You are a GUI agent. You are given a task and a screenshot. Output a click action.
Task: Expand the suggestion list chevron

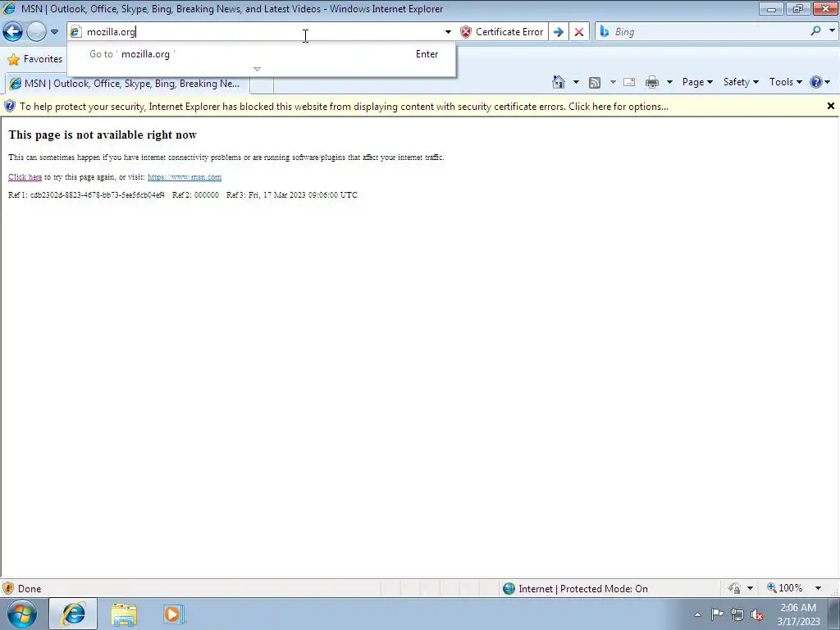click(257, 69)
